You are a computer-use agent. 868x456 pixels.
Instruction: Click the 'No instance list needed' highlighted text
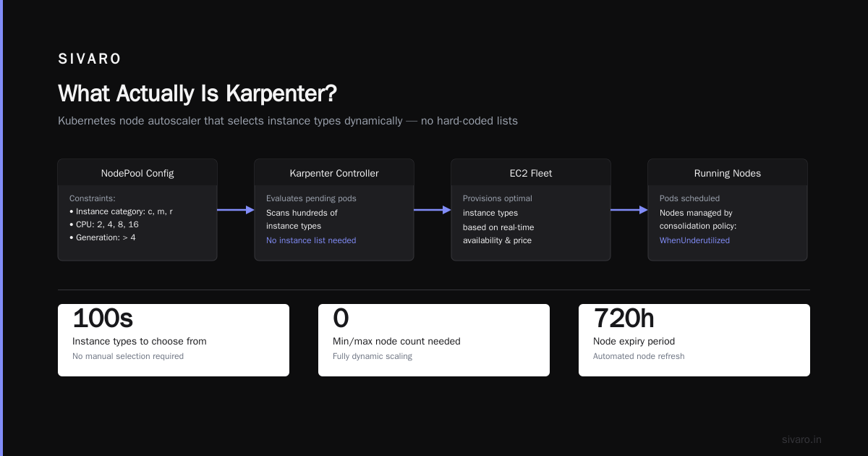(x=311, y=240)
